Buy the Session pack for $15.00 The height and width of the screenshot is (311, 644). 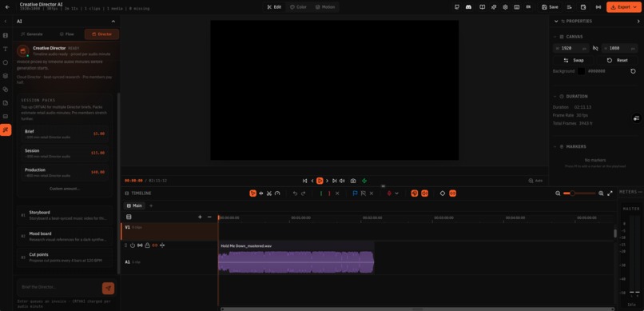click(65, 153)
